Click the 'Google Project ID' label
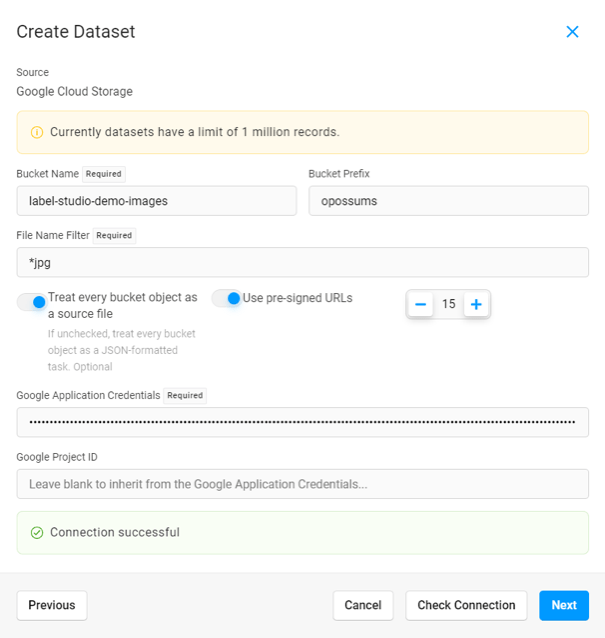 [x=57, y=457]
